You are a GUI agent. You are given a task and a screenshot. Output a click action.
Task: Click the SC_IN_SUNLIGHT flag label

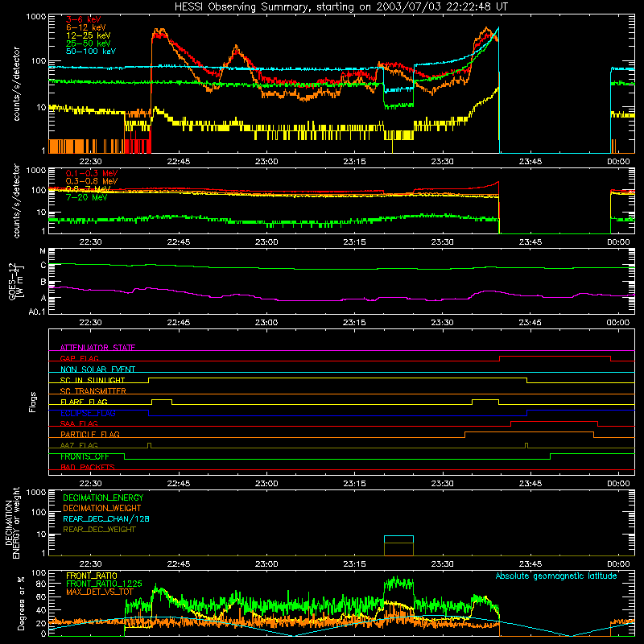pos(93,380)
